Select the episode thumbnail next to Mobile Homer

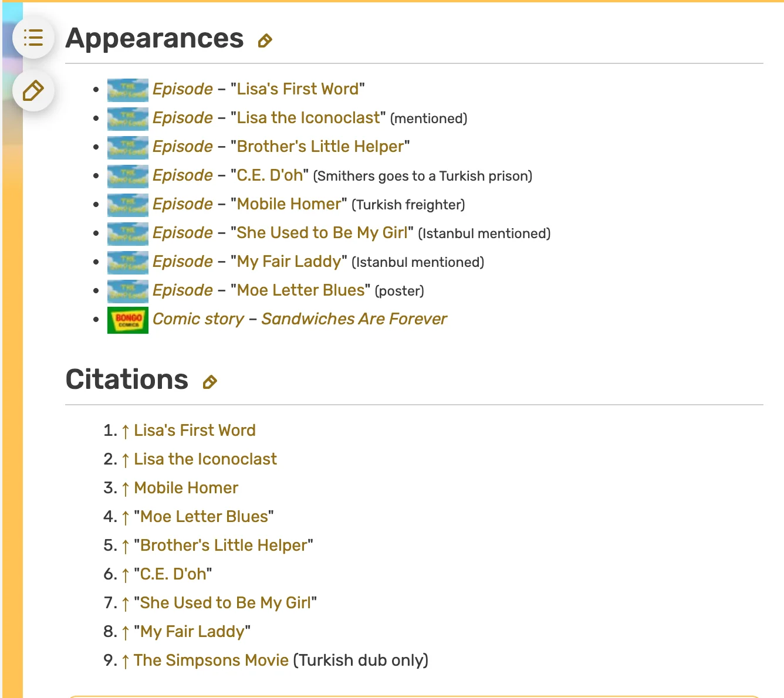(127, 205)
